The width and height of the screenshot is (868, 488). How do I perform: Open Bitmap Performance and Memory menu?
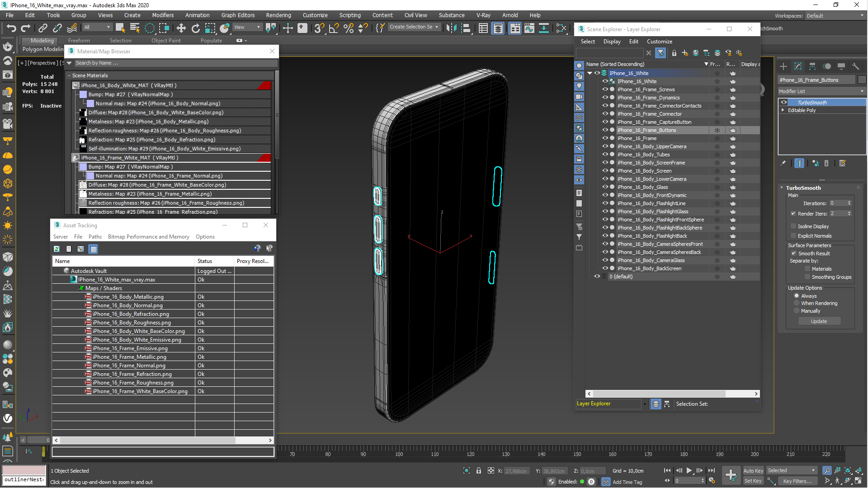tap(148, 237)
